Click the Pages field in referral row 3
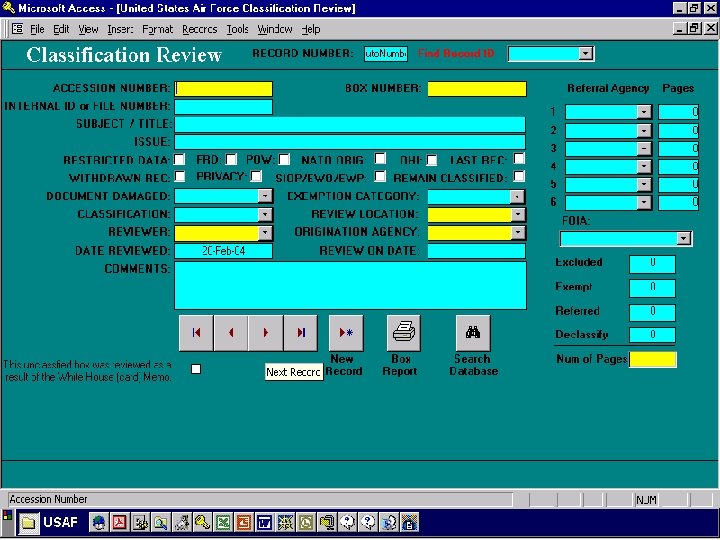 (x=679, y=148)
